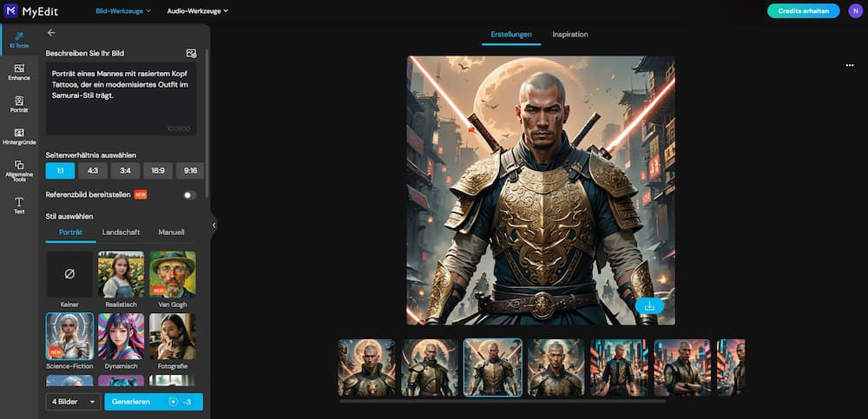
Task: Open the user profile avatar N
Action: coord(855,11)
